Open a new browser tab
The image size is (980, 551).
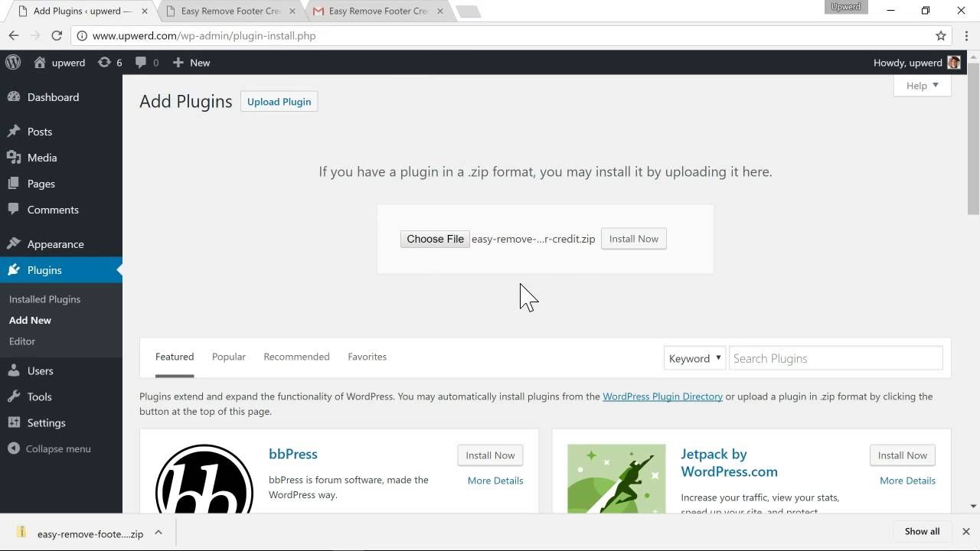468,11
